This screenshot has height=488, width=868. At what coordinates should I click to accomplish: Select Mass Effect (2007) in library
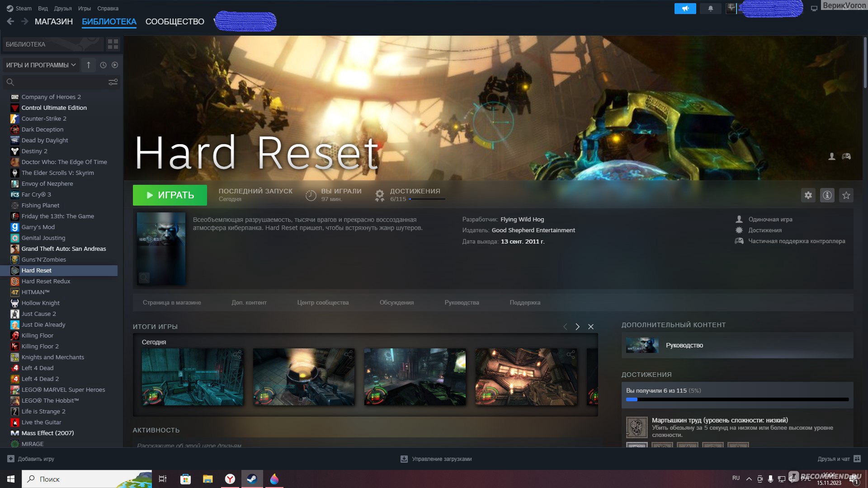click(x=47, y=433)
